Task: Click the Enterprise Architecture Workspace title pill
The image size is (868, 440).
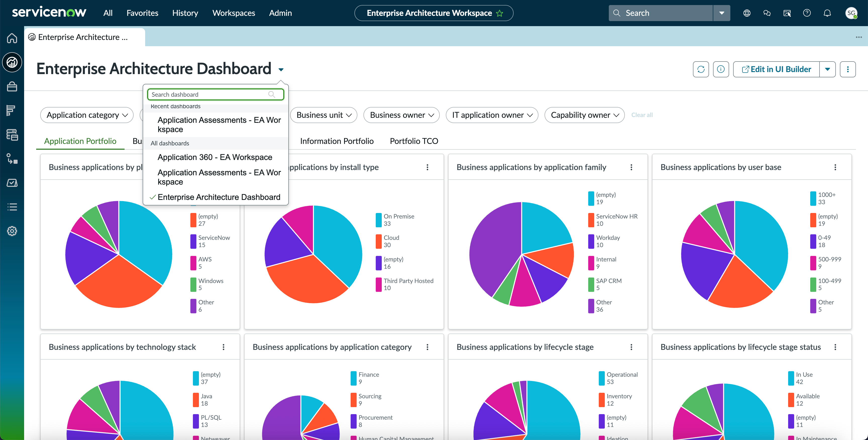Action: [x=434, y=13]
